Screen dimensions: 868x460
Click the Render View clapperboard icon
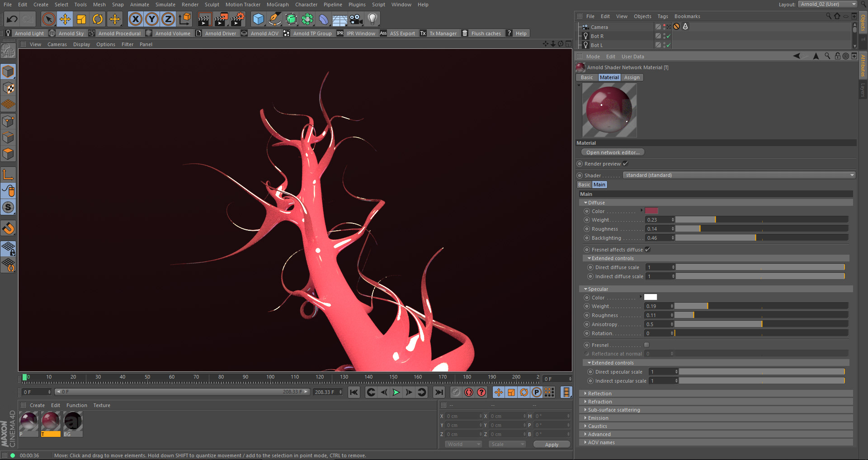click(204, 19)
